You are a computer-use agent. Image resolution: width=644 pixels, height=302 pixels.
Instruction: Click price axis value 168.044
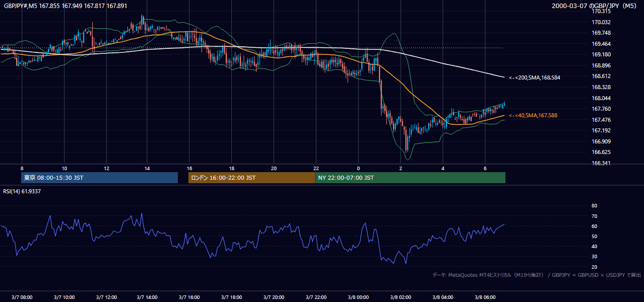(x=602, y=98)
